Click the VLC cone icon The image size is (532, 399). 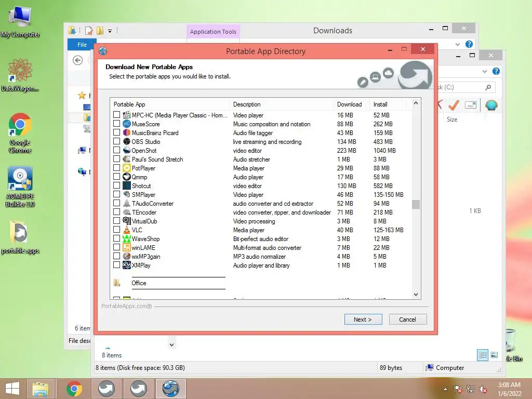127,230
